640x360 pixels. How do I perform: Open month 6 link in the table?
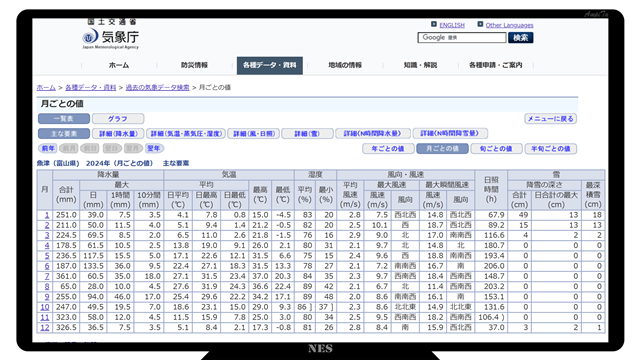coord(47,266)
